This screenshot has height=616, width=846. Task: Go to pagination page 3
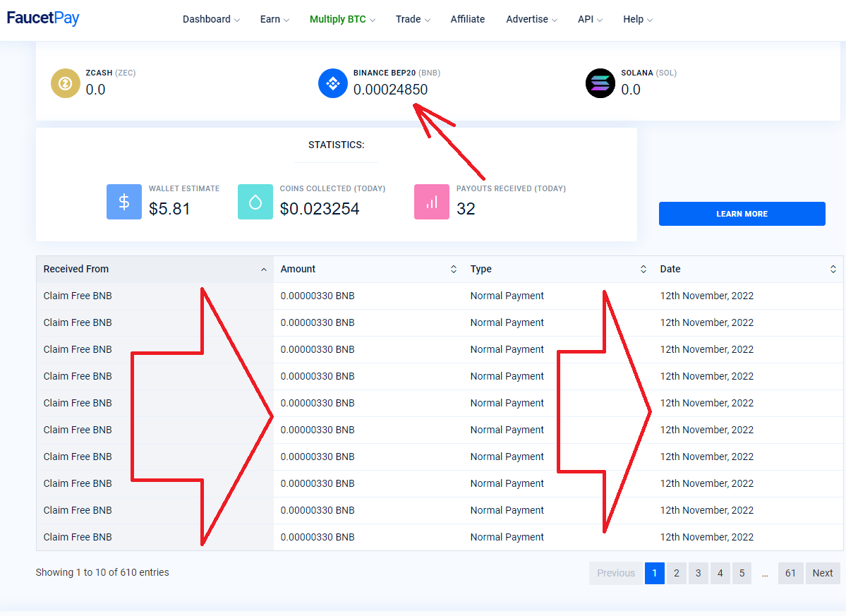[x=698, y=574]
